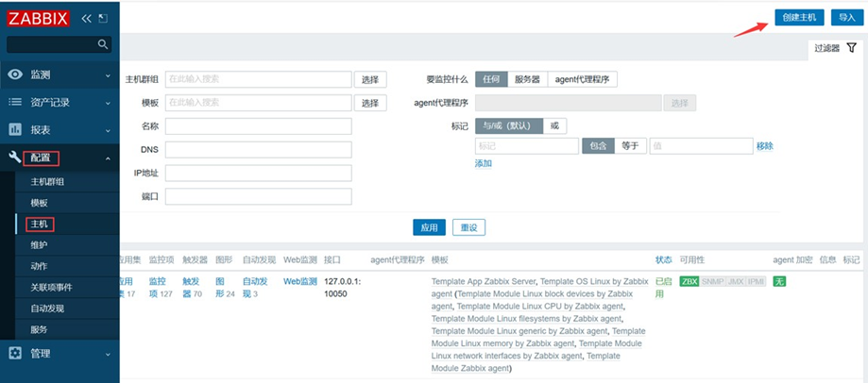Open 服务 in configuration menu

[x=39, y=329]
